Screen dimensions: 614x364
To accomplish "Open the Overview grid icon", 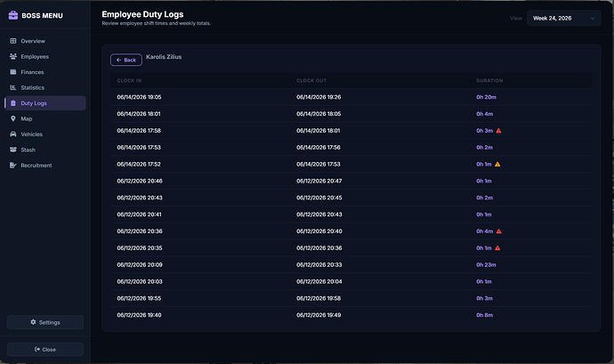I will 13,41.
